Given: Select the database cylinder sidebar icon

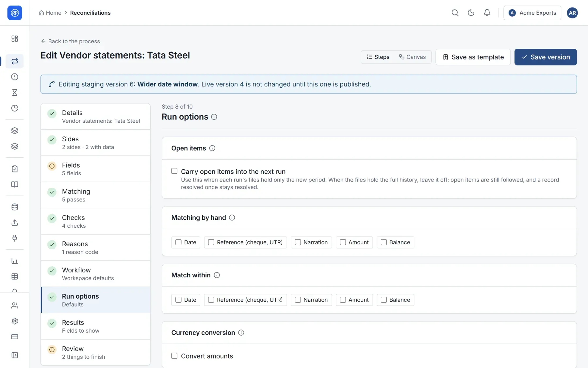Looking at the screenshot, I should [15, 207].
